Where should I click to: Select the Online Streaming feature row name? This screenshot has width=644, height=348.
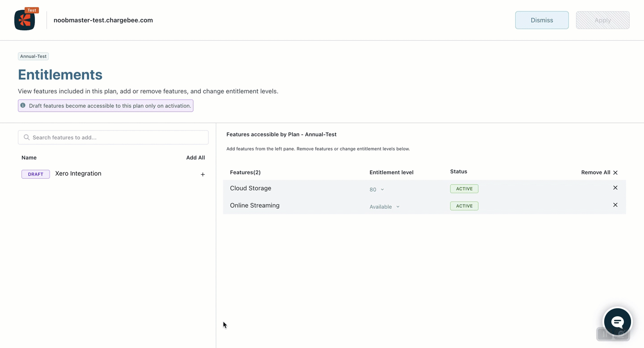(254, 205)
